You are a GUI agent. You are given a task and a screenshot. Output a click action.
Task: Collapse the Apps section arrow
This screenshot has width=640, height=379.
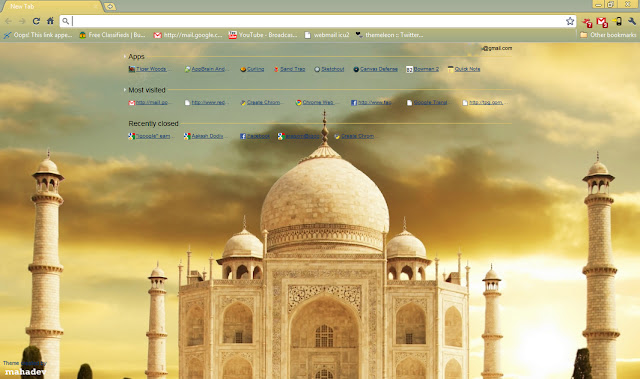[124, 56]
